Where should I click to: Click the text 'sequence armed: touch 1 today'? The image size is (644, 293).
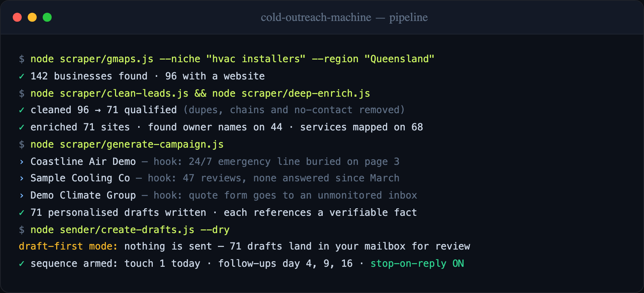[115, 263]
